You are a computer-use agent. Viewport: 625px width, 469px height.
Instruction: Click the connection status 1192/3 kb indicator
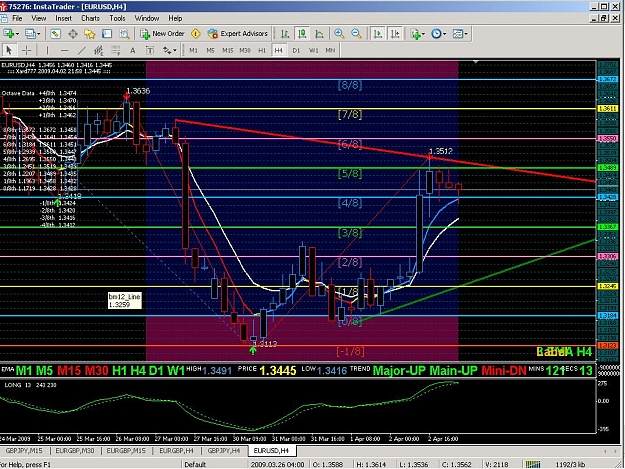tap(570, 465)
